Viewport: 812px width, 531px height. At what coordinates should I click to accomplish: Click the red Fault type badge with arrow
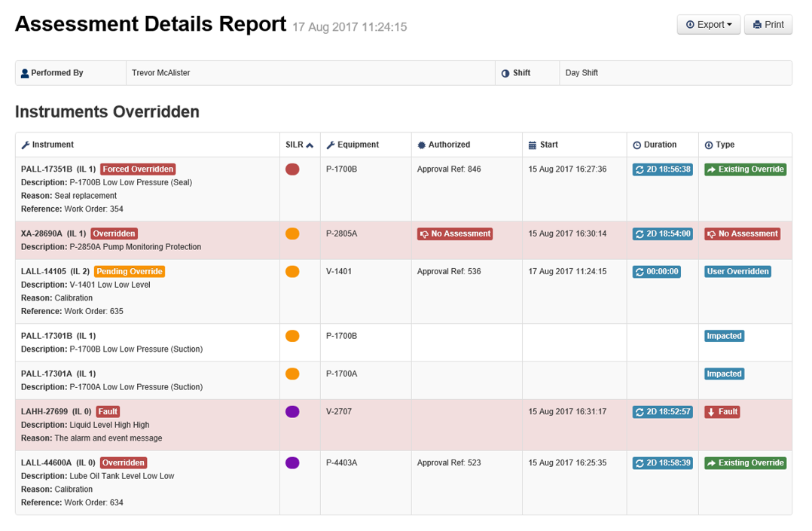pos(722,412)
